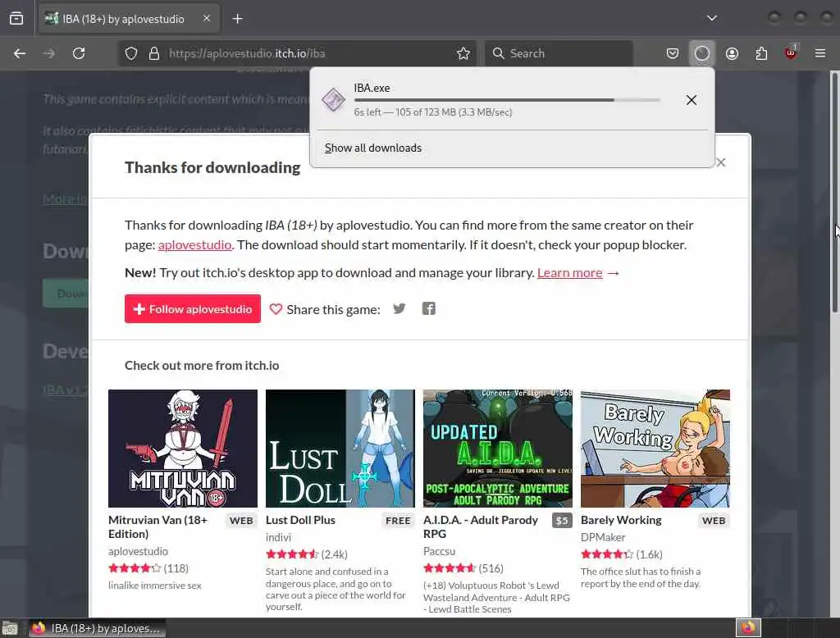
Task: Click Mitruvian Van star rating (118)
Action: pyautogui.click(x=148, y=568)
